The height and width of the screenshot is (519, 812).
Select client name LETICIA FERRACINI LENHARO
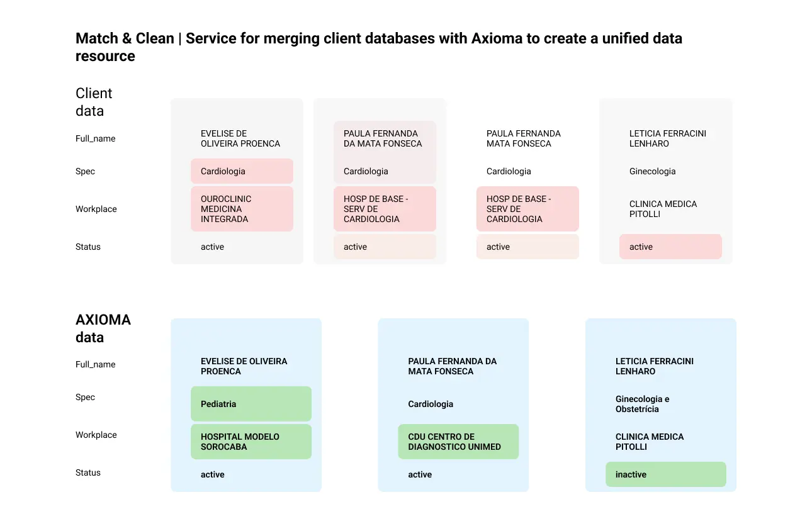(668, 138)
